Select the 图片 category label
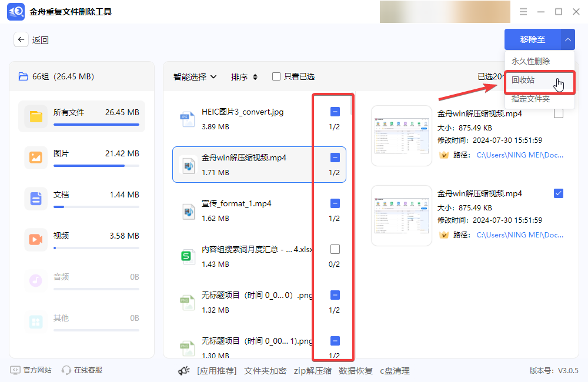This screenshot has height=382, width=588. [61, 153]
